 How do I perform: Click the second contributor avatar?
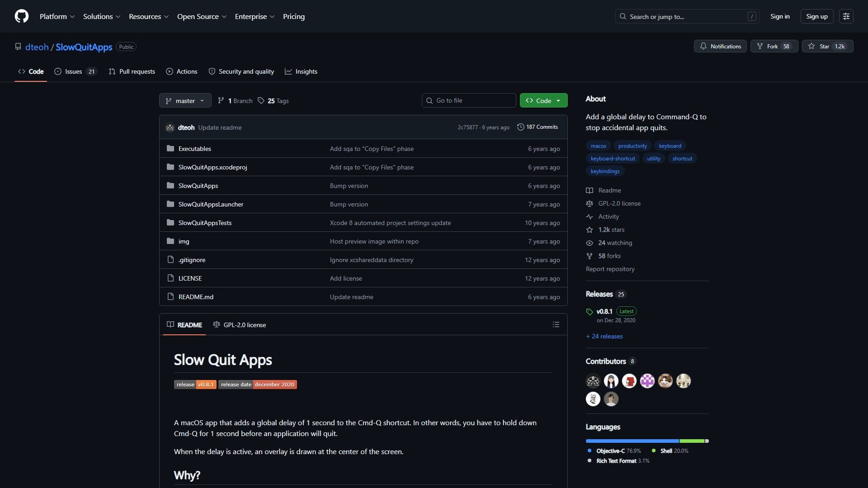click(611, 381)
